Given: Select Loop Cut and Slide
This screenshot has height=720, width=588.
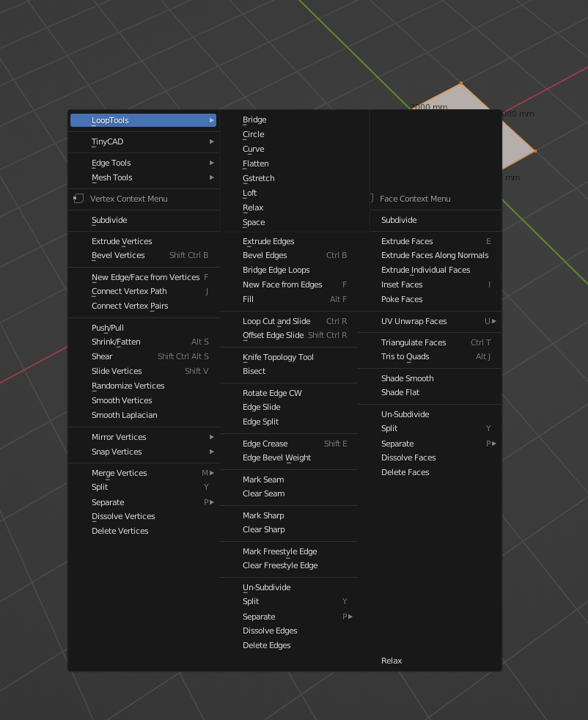Looking at the screenshot, I should coord(288,321).
